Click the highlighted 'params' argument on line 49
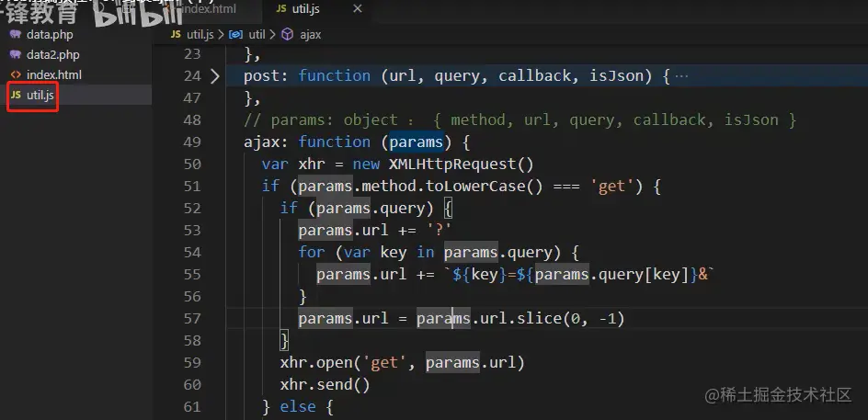The height and width of the screenshot is (420, 868). tap(417, 142)
